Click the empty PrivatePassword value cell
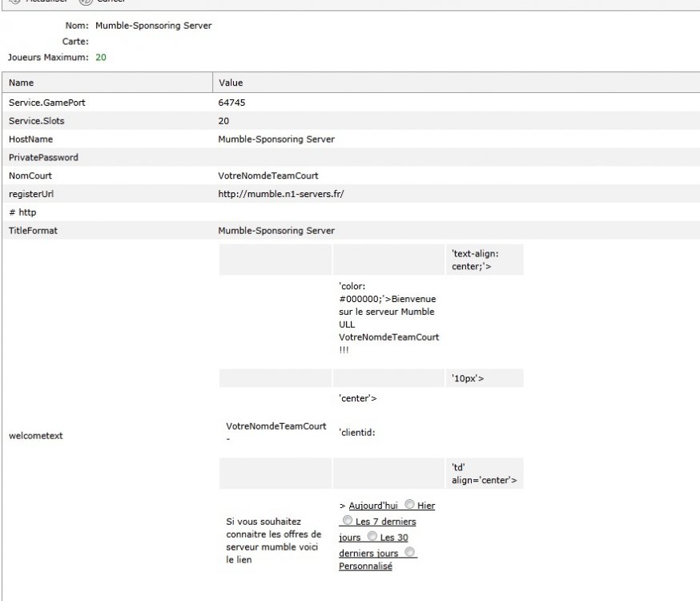The image size is (700, 601). coord(320,158)
